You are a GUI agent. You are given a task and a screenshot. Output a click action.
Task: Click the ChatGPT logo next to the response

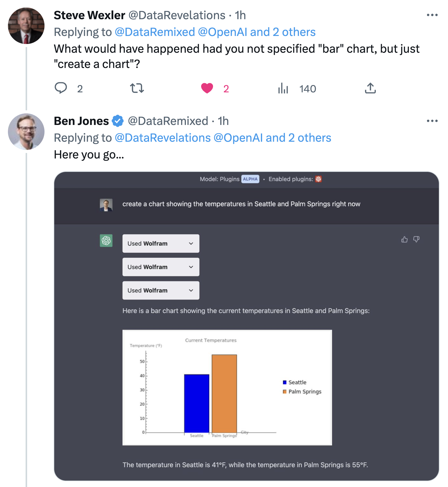(105, 241)
